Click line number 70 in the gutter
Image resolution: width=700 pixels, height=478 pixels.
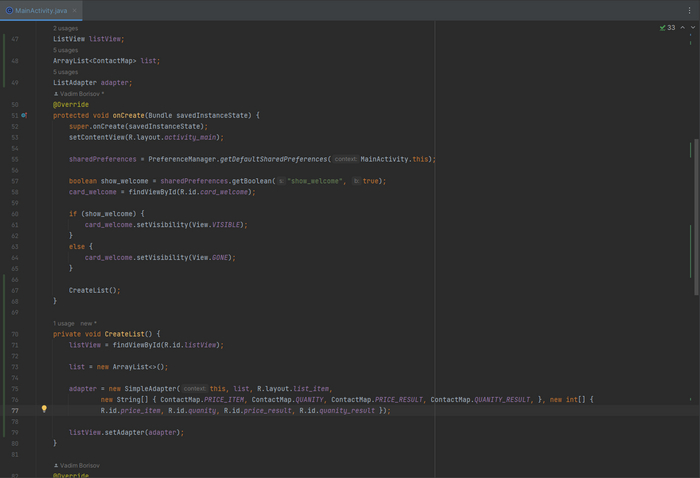[x=14, y=334]
